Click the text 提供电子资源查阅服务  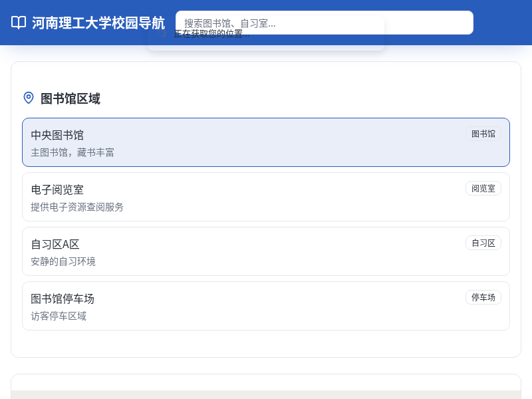click(76, 207)
